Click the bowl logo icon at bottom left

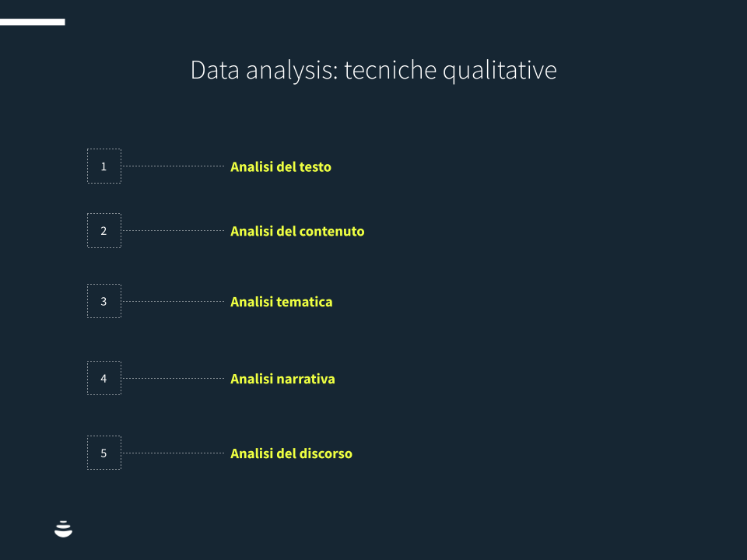[x=63, y=530]
